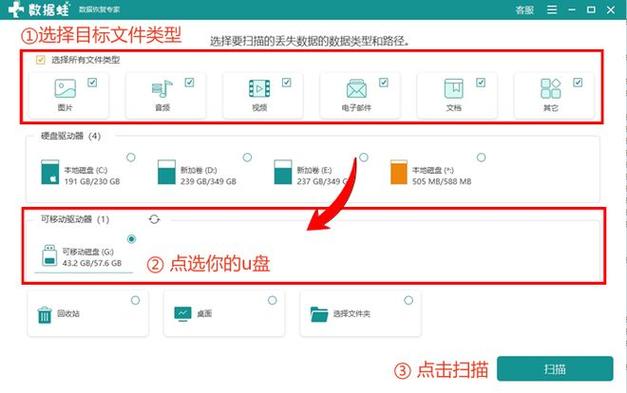Click the 239 GB/349 GB capacity text
This screenshot has width=627, height=393.
(208, 182)
